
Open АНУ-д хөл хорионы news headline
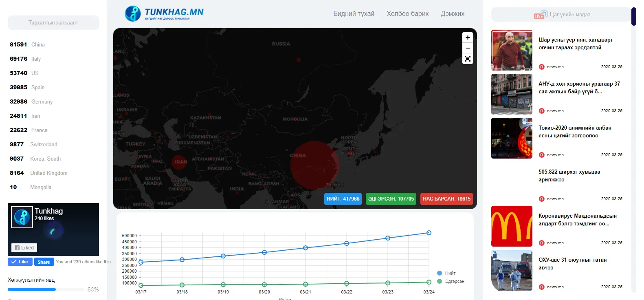pos(579,88)
